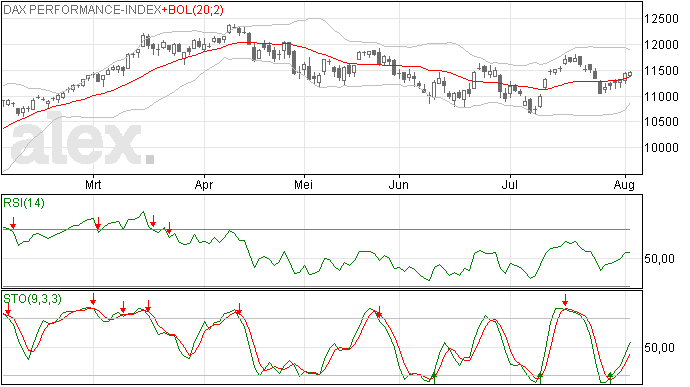
Task: Click the Aug month label on time axis
Action: point(624,185)
